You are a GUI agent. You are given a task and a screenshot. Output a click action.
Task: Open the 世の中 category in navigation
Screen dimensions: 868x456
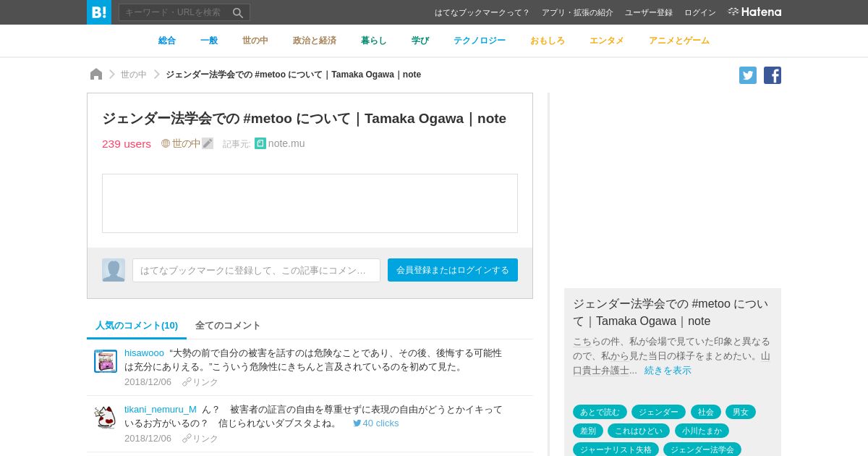click(255, 41)
